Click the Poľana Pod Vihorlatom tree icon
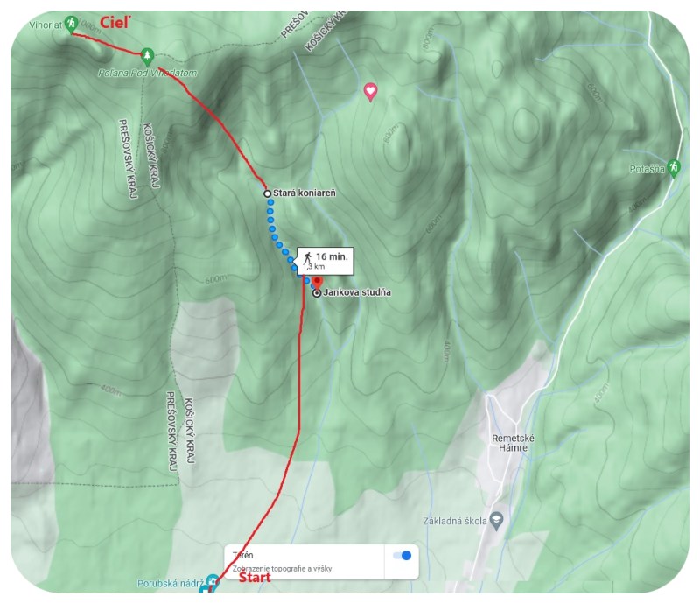Viewport: 700px width, 604px height. 147,57
